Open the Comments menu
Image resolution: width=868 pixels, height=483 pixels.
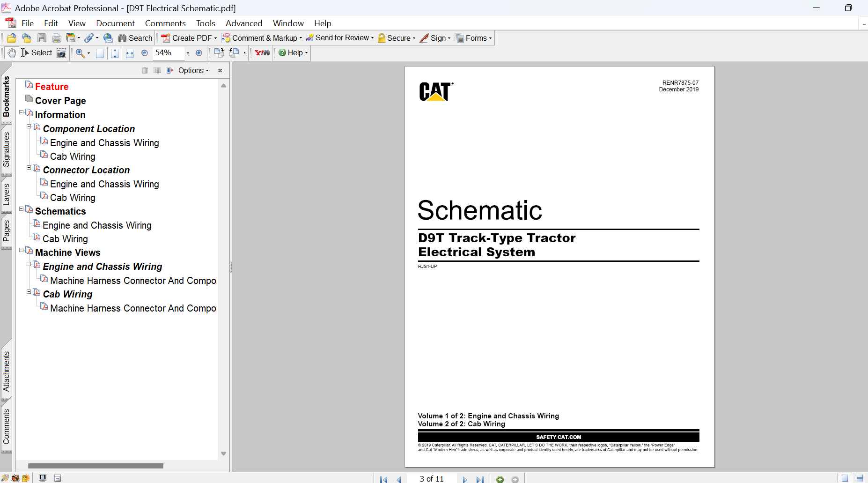click(165, 23)
